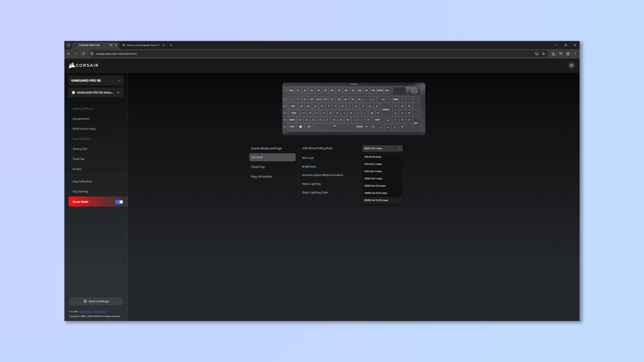Click the gauge icon beside the ESC row

point(285,90)
